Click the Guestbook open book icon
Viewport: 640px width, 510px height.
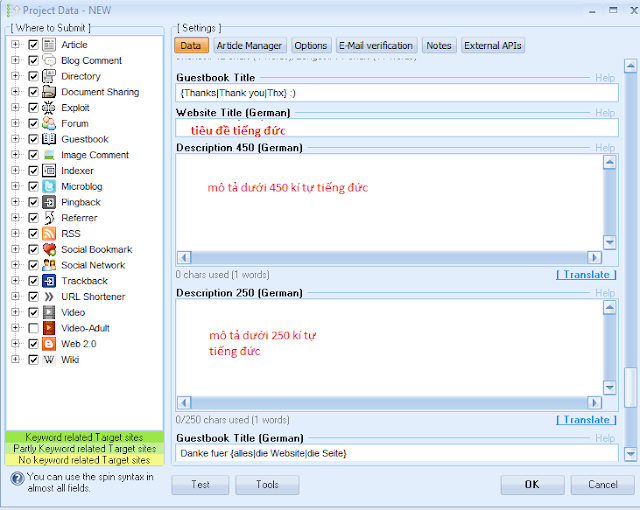pyautogui.click(x=49, y=139)
